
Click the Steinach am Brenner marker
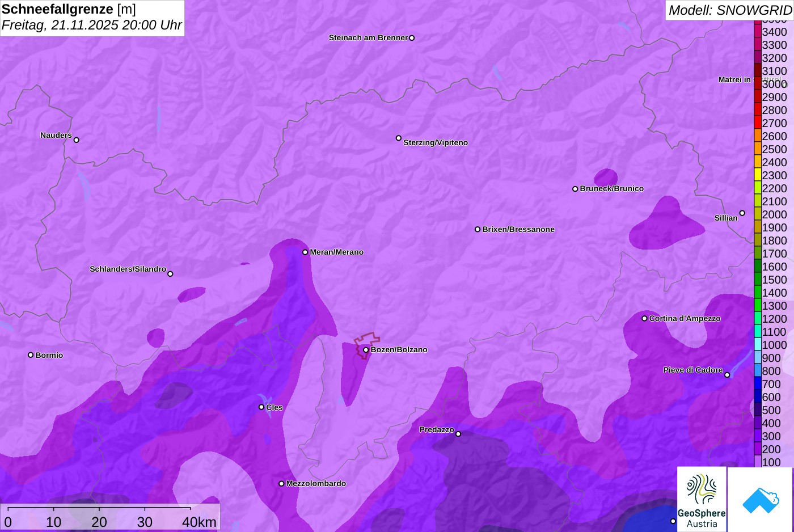point(412,38)
